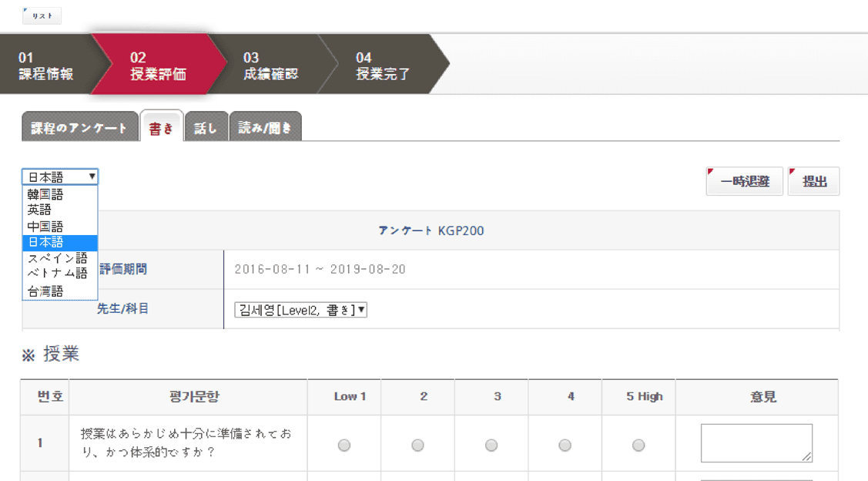Select ベトナム語 language option
This screenshot has height=481, width=868.
pos(60,273)
